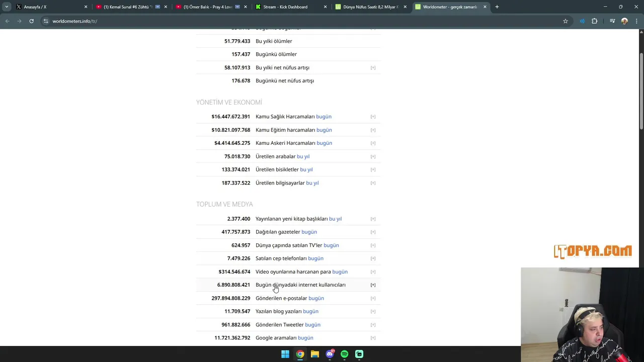Click the Kamu Sağlık Harcamaları label

point(285,117)
